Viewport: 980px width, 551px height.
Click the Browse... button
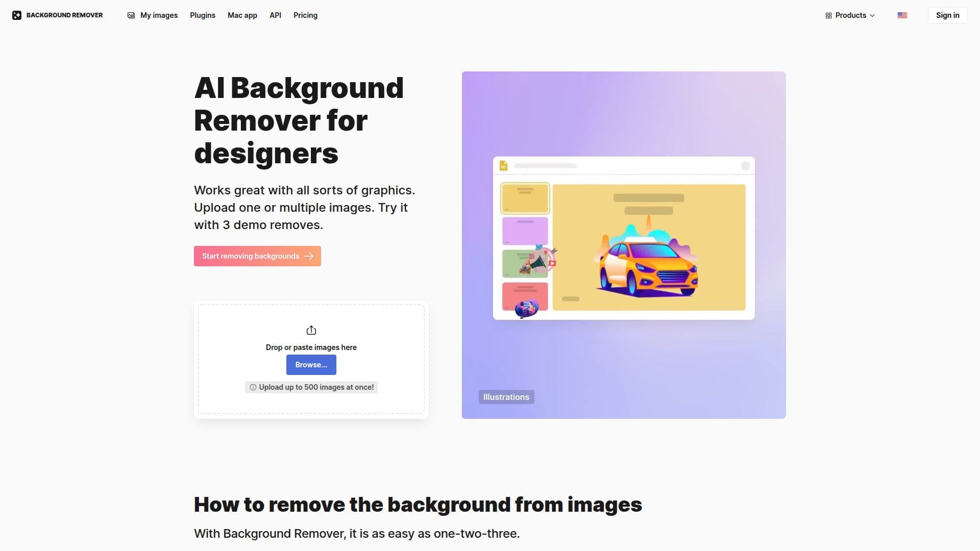311,365
